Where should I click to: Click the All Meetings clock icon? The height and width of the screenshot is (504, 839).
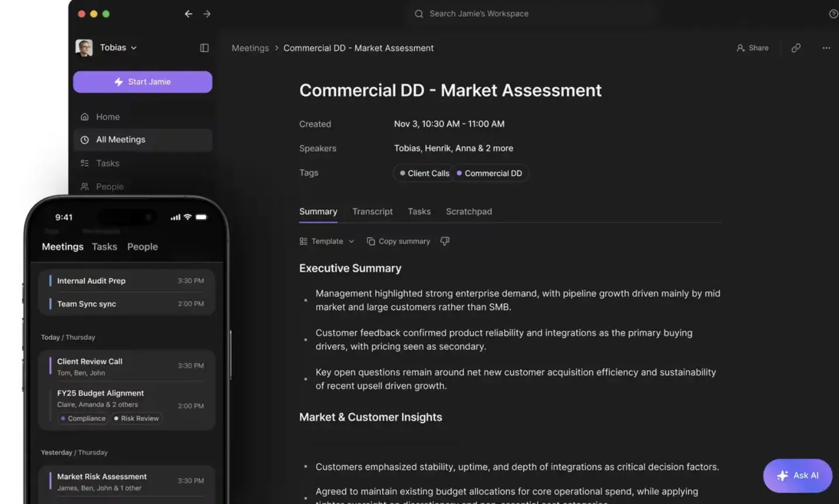(85, 140)
